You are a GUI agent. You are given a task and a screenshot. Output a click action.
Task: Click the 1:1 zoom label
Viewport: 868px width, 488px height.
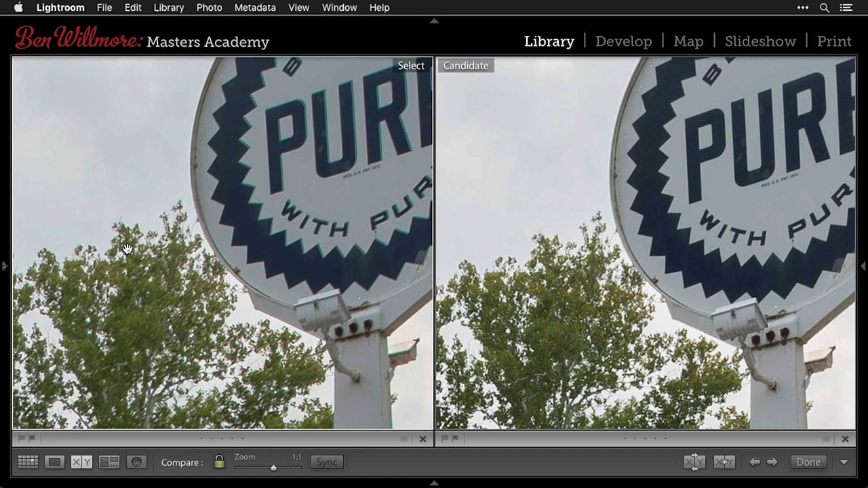(x=296, y=457)
